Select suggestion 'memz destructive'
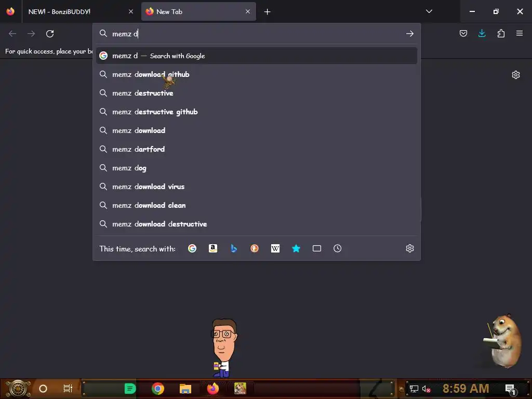532x399 pixels. click(x=257, y=93)
